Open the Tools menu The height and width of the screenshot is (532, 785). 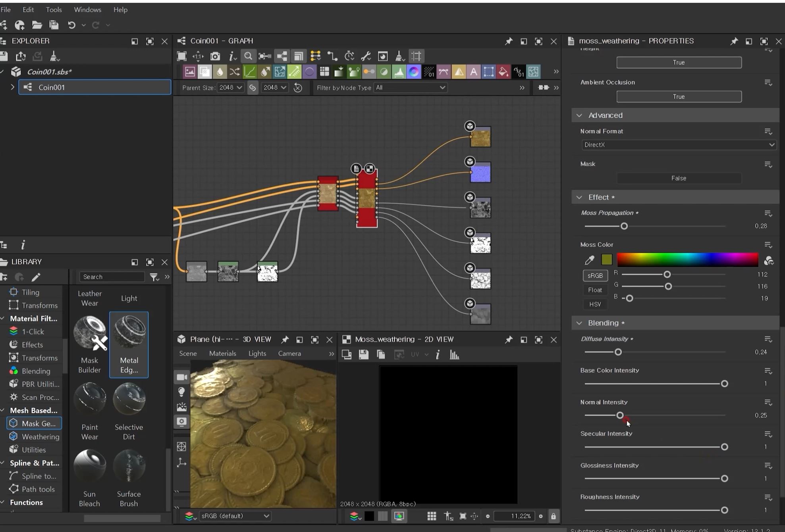[54, 10]
